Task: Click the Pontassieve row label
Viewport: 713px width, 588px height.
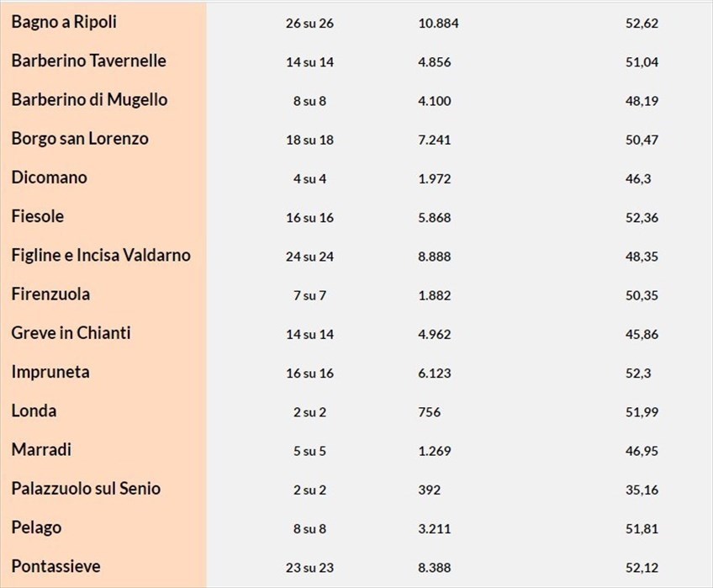Action: pos(55,566)
